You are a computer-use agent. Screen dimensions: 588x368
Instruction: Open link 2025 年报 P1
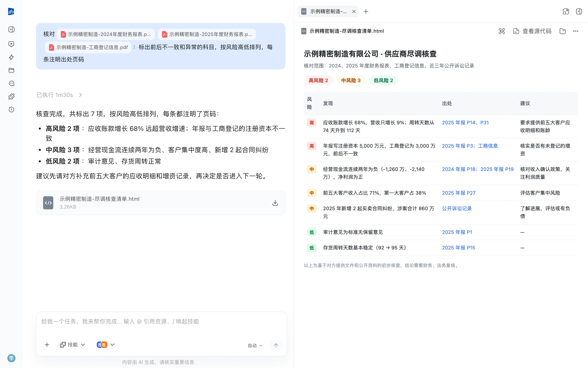point(457,232)
